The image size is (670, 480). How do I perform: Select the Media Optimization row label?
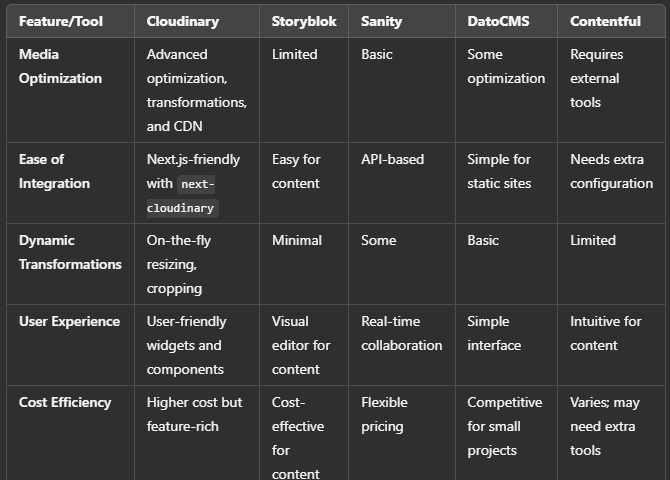[60, 66]
